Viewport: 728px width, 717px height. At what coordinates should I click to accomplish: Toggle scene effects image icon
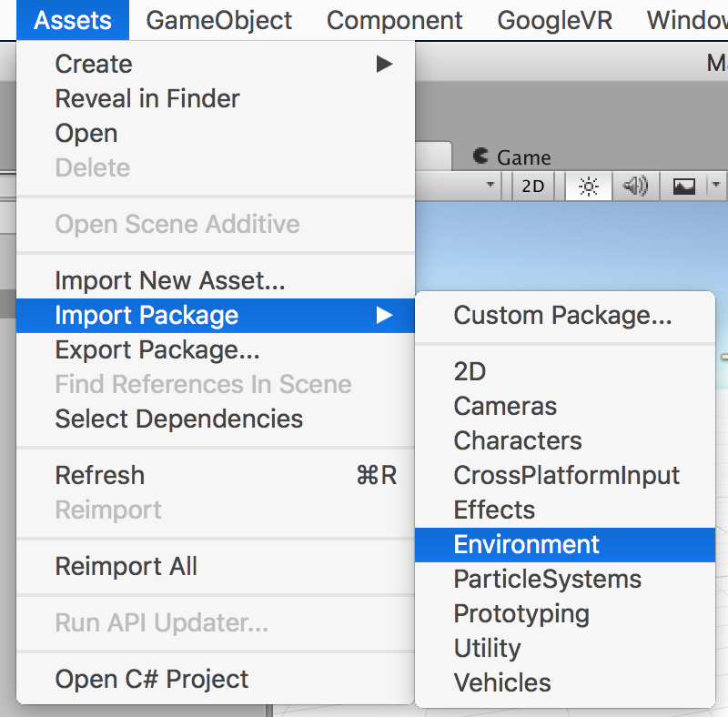click(x=683, y=187)
